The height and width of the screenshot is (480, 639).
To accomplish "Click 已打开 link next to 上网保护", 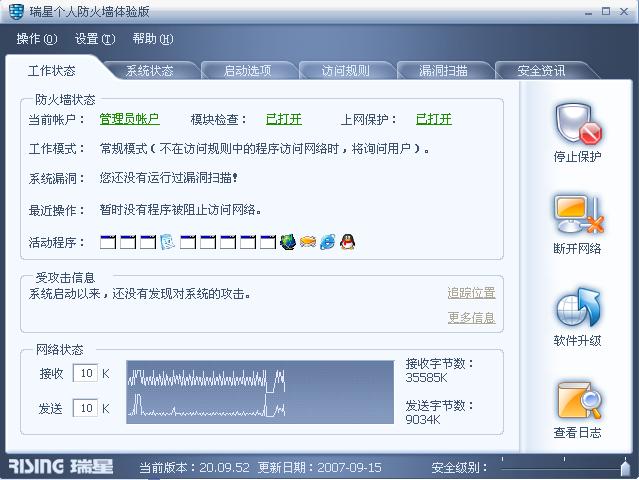I will pyautogui.click(x=434, y=119).
